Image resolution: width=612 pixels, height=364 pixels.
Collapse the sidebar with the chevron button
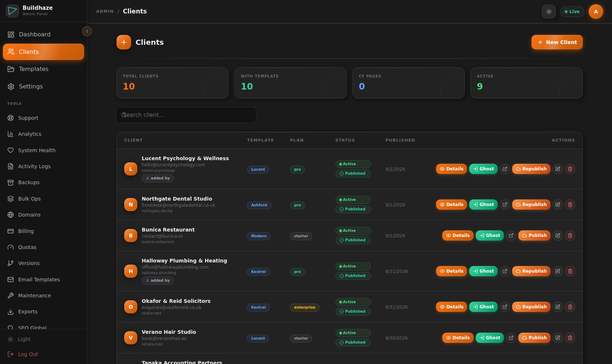[x=87, y=31]
